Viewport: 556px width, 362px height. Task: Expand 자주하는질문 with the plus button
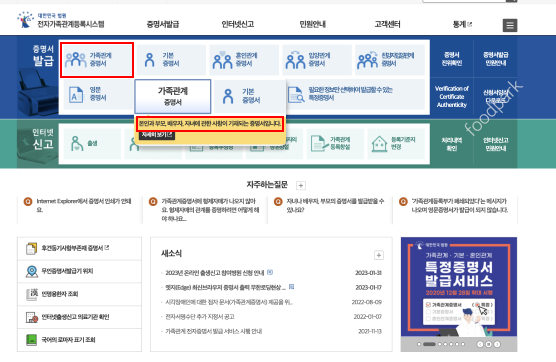point(301,185)
